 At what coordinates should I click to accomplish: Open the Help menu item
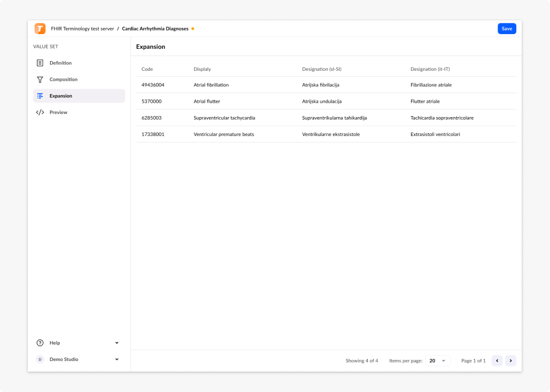click(x=79, y=343)
